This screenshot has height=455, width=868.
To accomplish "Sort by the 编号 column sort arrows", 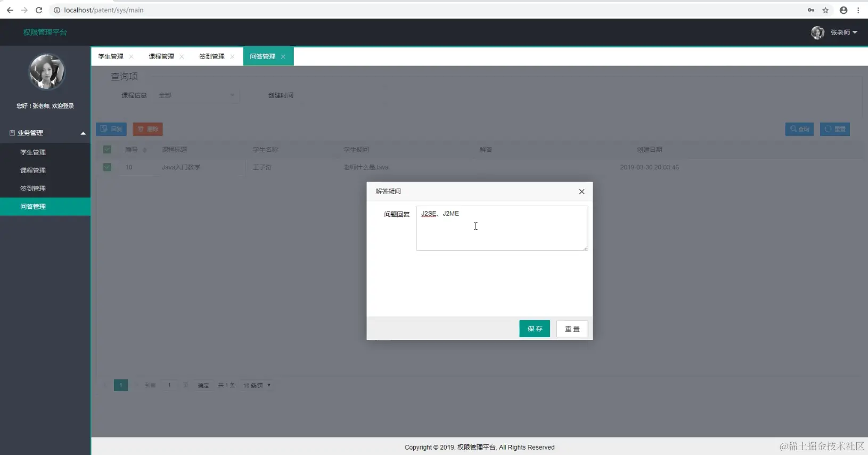I will [x=145, y=150].
